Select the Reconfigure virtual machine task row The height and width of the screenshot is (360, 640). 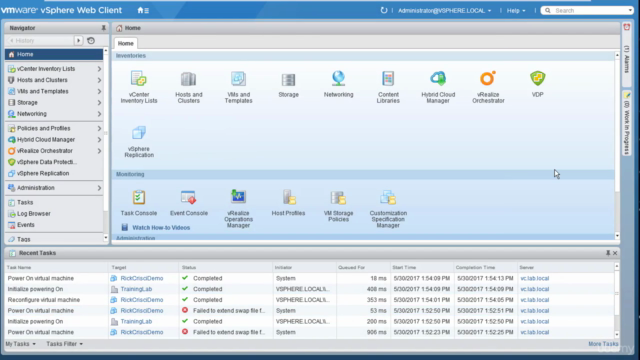tap(309, 300)
